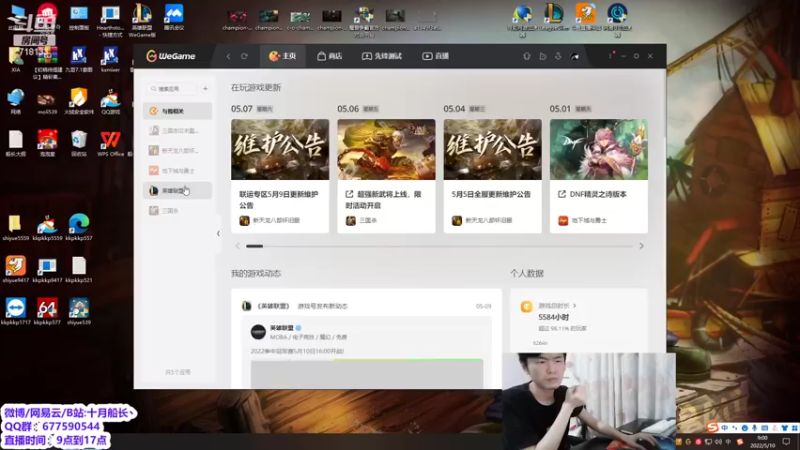Open Windows notification center icon
The image size is (800, 450).
coord(786,442)
